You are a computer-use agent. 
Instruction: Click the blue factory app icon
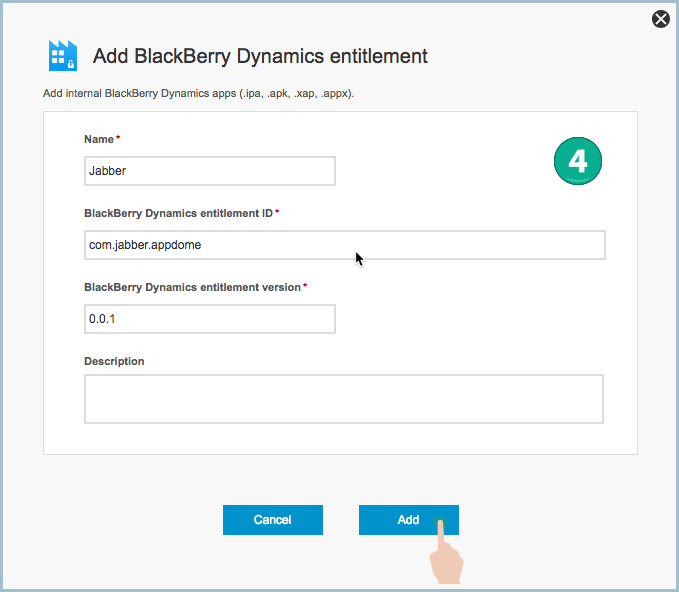[x=63, y=55]
